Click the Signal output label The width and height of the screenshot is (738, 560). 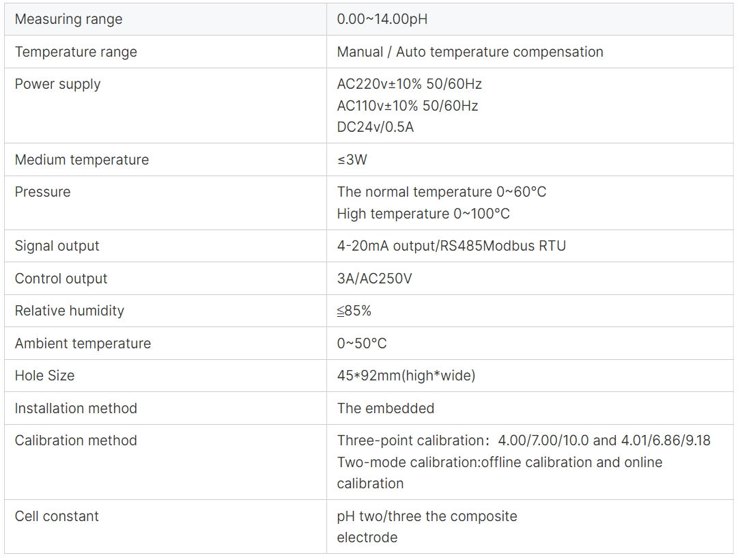pyautogui.click(x=57, y=246)
